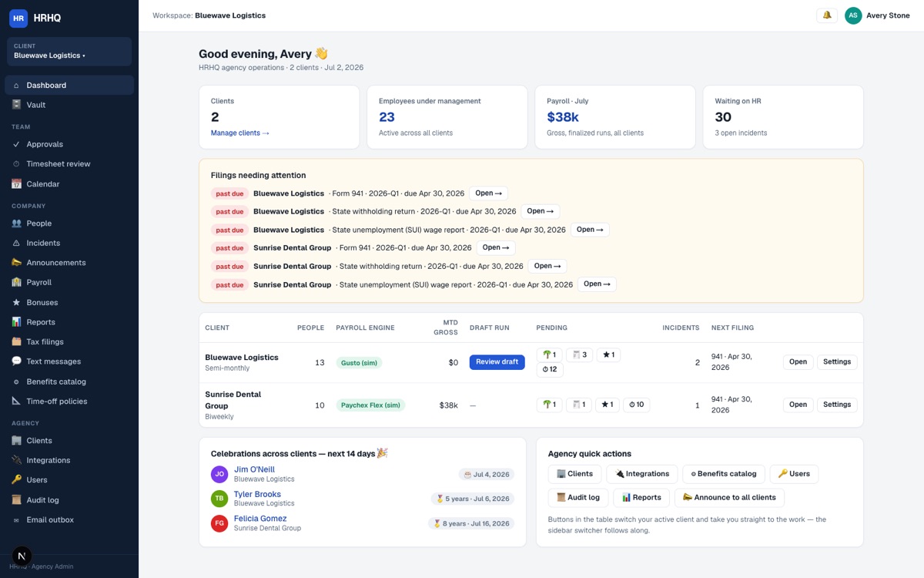The image size is (924, 578).
Task: Open Approvals in the sidebar
Action: (69, 144)
